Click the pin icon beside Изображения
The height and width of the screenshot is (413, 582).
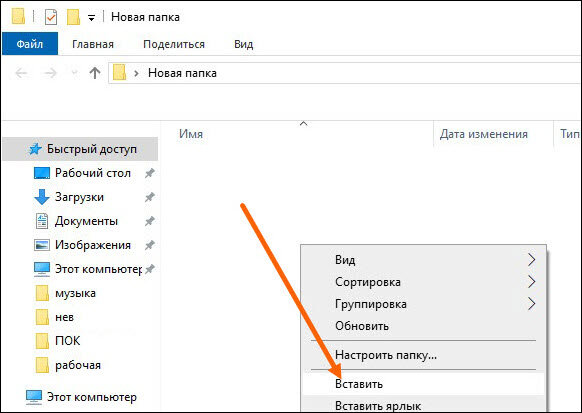pyautogui.click(x=150, y=245)
